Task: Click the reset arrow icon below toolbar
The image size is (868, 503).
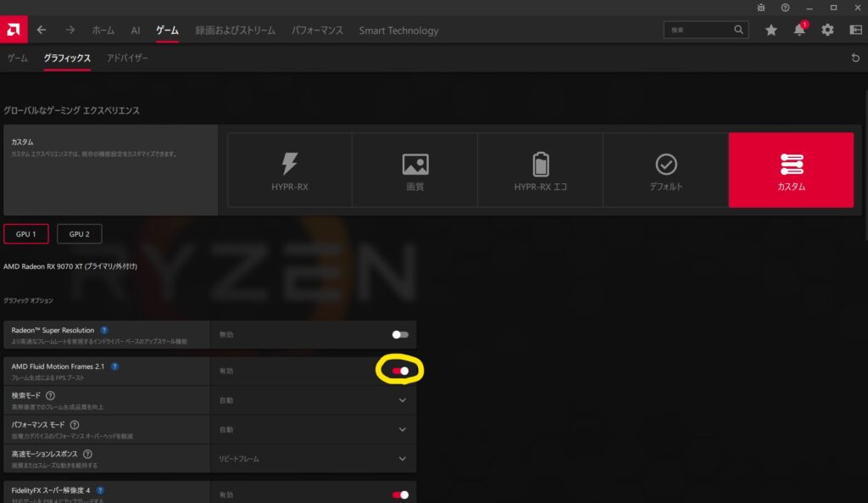Action: tap(855, 58)
